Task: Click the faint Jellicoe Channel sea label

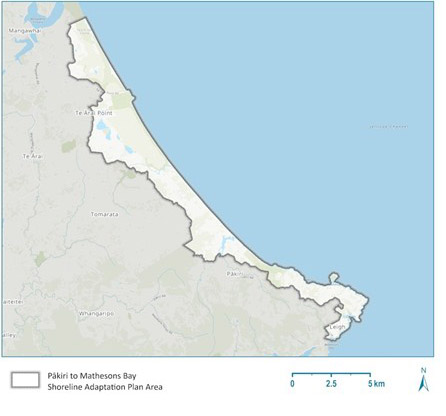Action: click(389, 127)
